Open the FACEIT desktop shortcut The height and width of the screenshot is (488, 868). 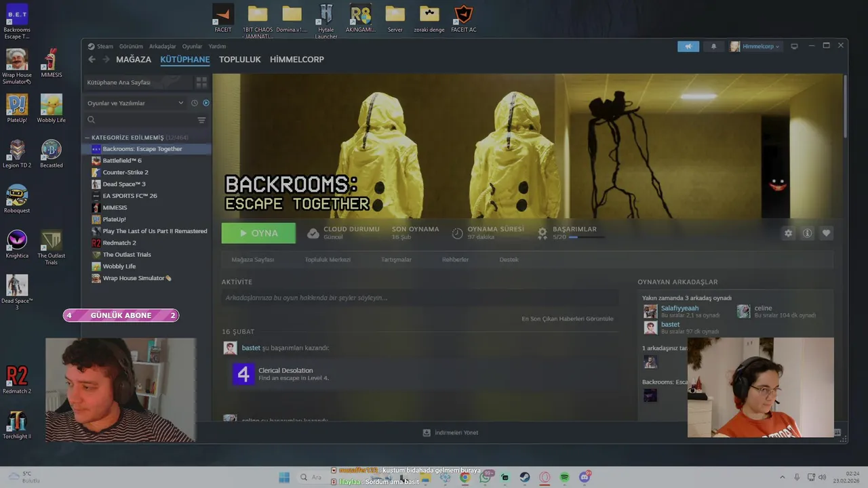pos(222,18)
